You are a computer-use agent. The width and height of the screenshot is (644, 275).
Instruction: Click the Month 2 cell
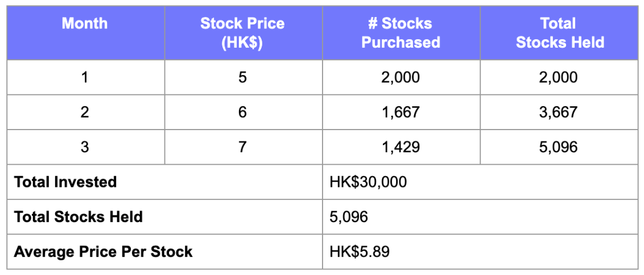pyautogui.click(x=85, y=112)
